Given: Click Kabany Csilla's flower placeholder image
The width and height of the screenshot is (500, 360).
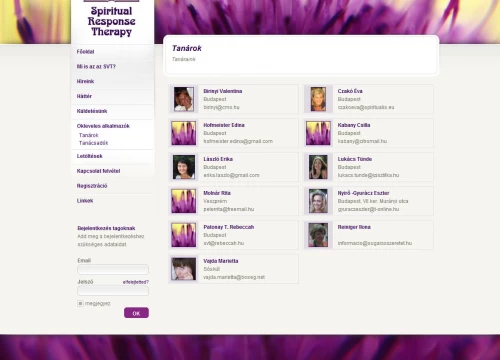Looking at the screenshot, I should (x=318, y=133).
